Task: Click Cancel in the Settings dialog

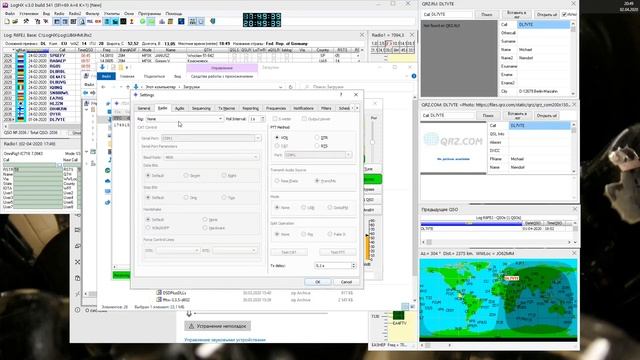Action: 346,282
